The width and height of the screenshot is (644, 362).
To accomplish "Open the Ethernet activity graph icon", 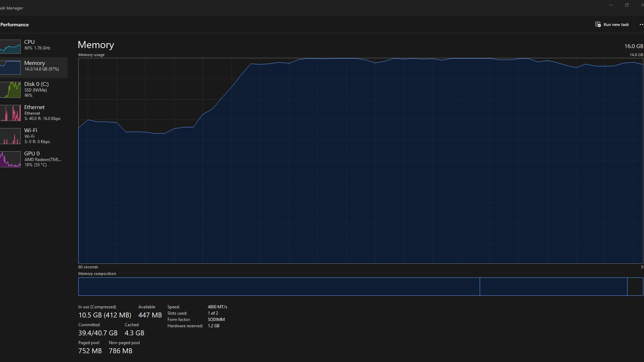I will point(10,113).
